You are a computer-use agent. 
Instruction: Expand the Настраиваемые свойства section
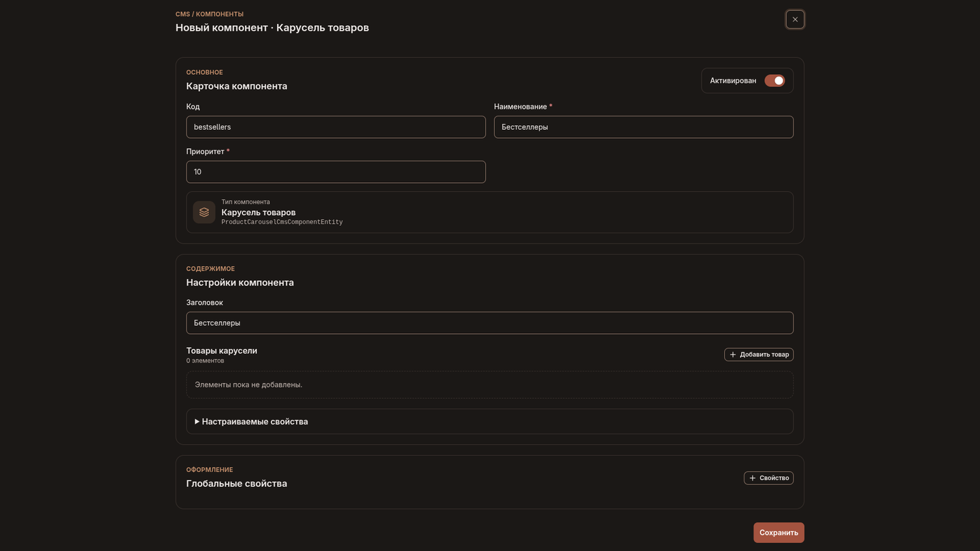click(490, 422)
